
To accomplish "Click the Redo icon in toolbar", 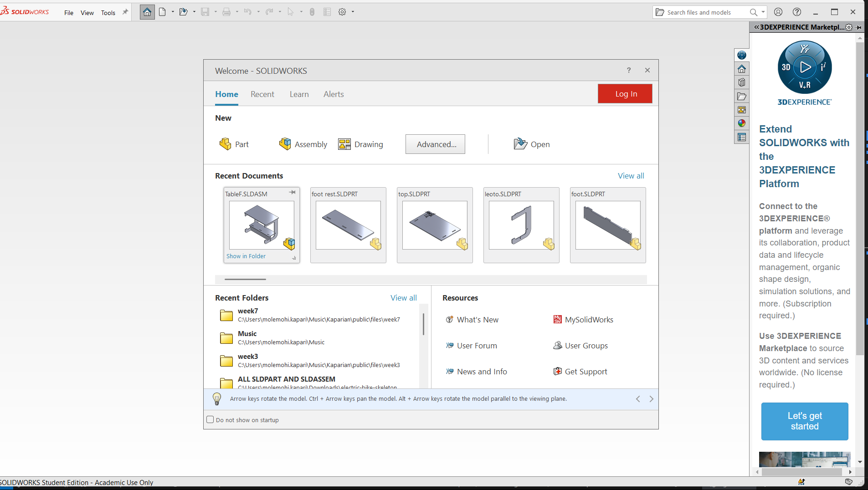I will point(269,12).
